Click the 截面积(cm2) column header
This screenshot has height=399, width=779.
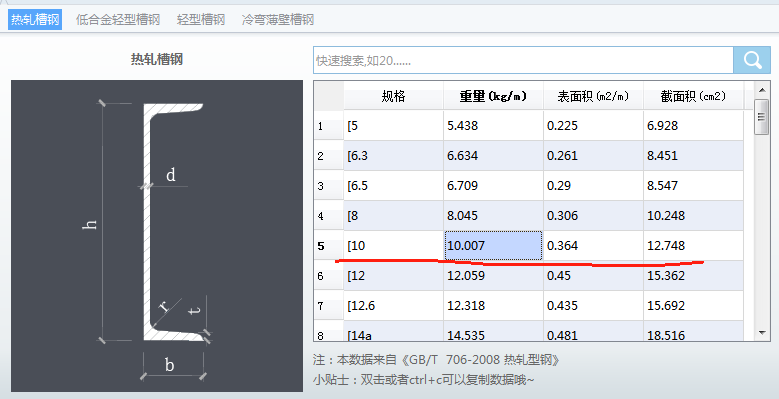(x=694, y=96)
